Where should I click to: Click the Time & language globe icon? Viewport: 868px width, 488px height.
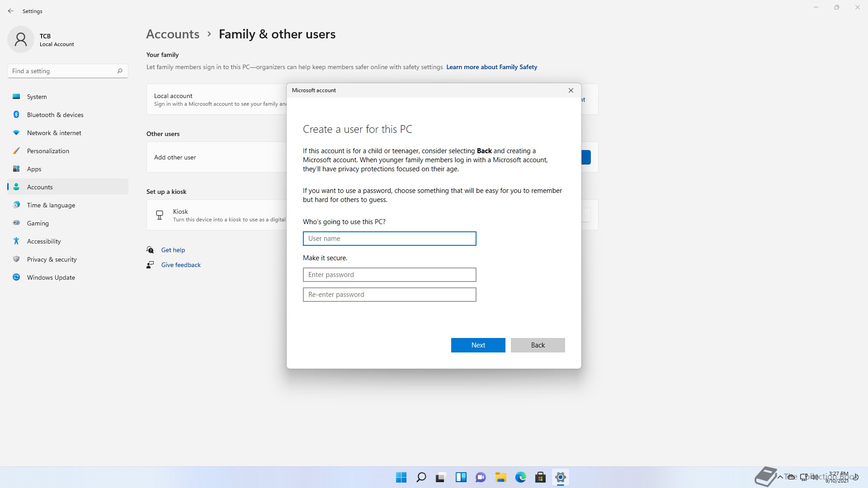click(16, 205)
